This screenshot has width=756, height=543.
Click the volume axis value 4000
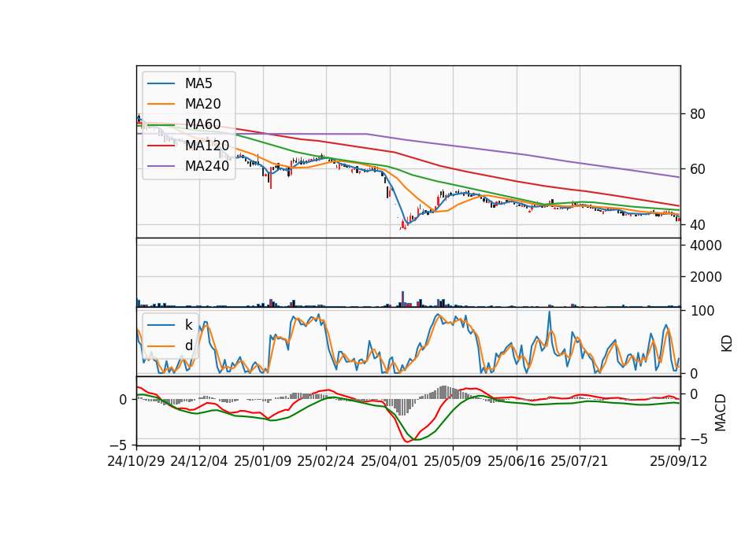click(x=706, y=246)
